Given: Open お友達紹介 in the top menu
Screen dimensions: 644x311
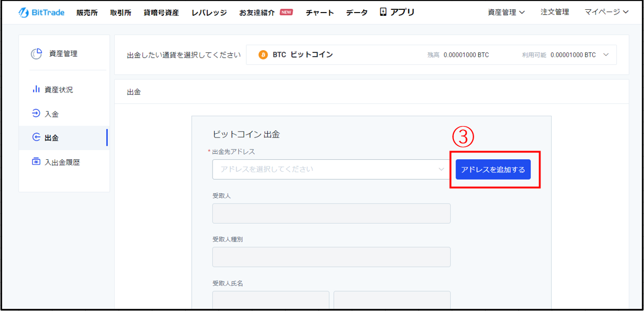Looking at the screenshot, I should click(x=257, y=13).
